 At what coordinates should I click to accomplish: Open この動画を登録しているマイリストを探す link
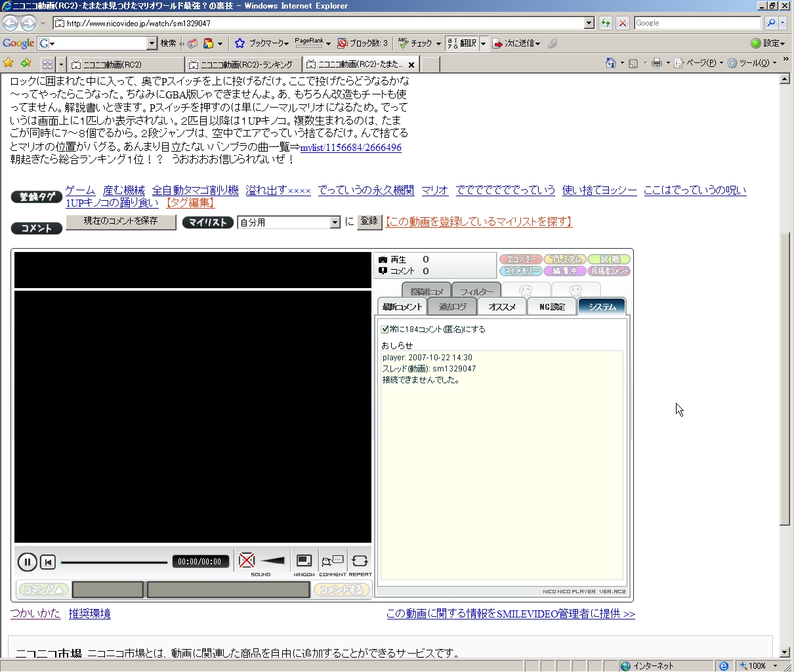478,222
